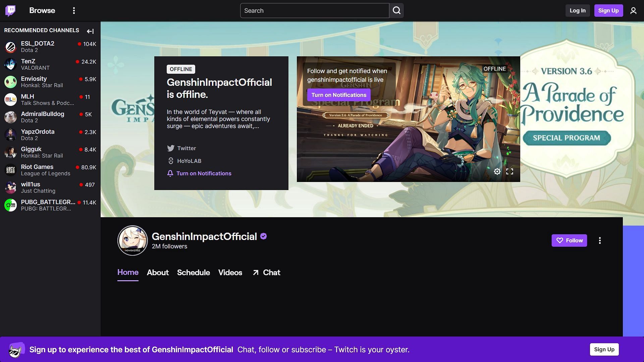
Task: Click the MLH channel name
Action: click(28, 97)
